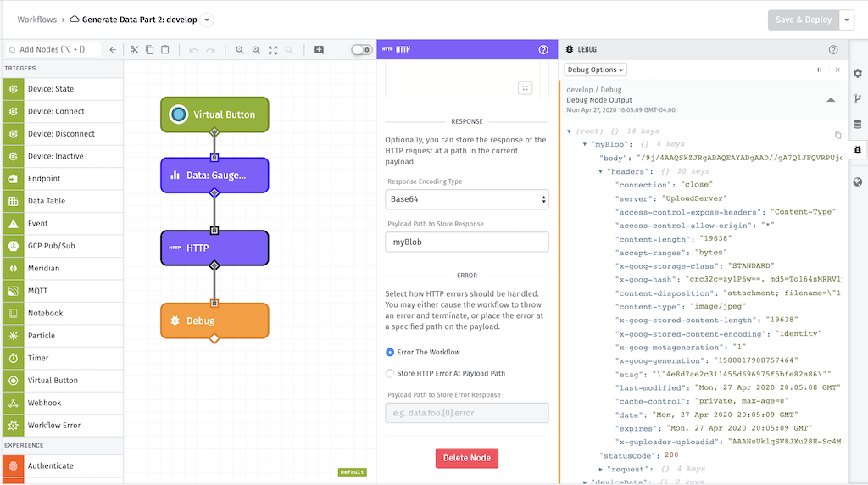Open settings gear in right sidebar
This screenshot has width=868, height=485.
858,74
